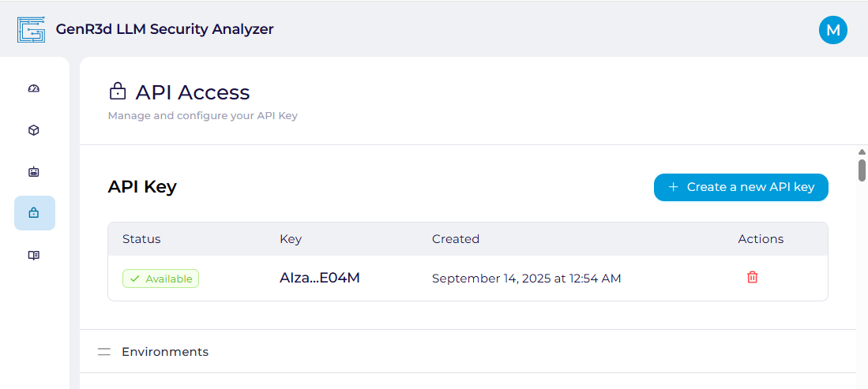Click the scrollbar up arrow
868x389 pixels.
862,151
